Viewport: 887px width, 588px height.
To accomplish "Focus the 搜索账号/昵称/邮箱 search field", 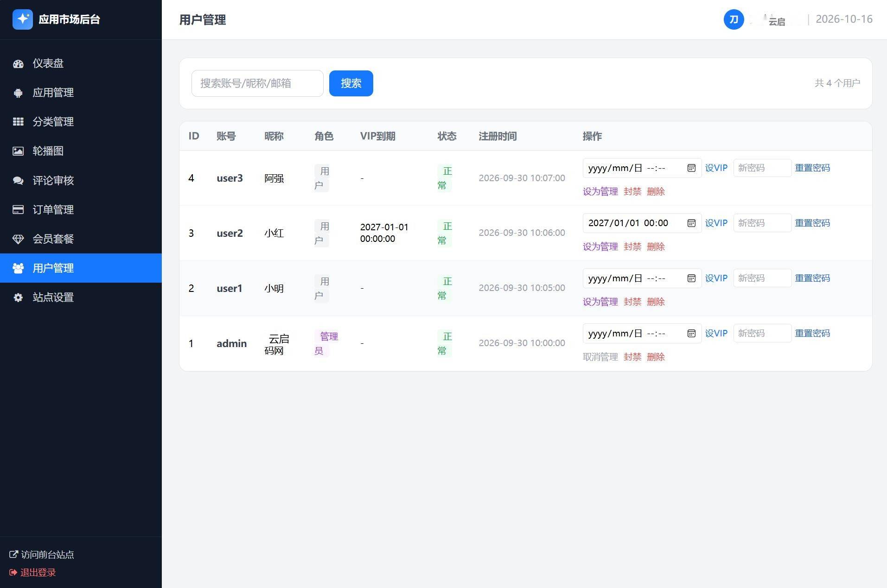I will (257, 83).
